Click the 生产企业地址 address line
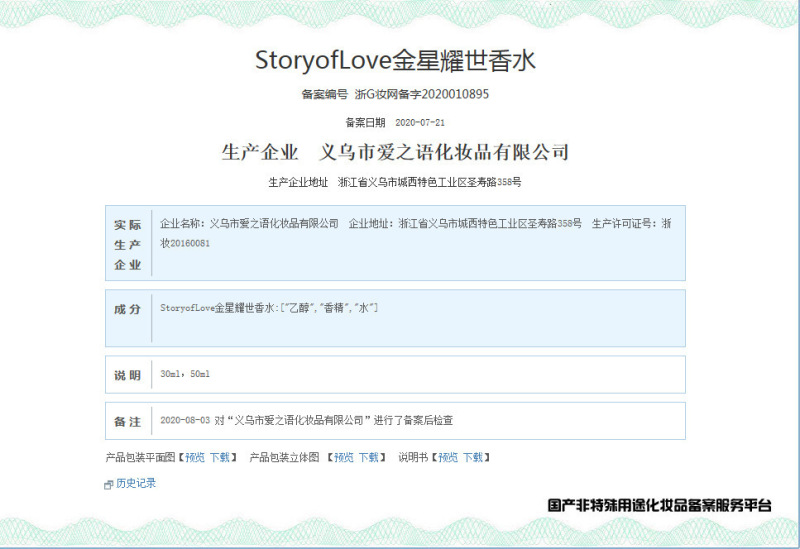 click(395, 182)
